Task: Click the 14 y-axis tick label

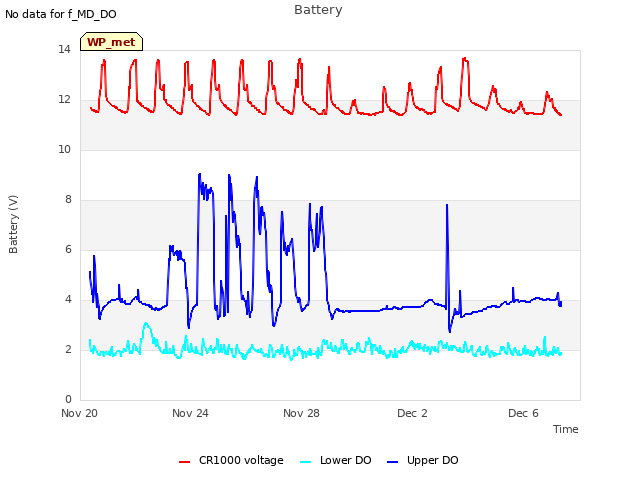Action: coord(64,50)
